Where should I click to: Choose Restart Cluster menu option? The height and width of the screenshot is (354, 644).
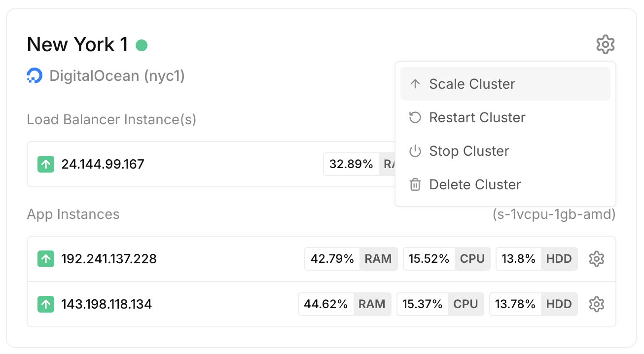click(505, 117)
